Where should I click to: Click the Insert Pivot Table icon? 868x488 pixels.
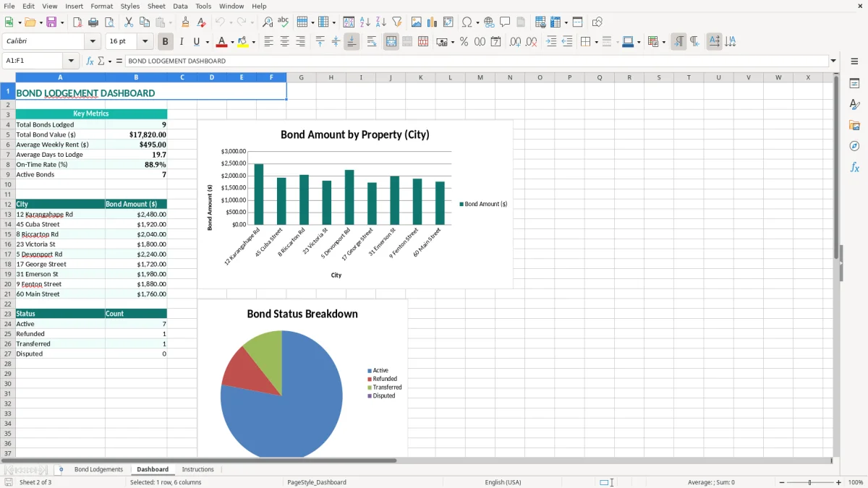448,22
